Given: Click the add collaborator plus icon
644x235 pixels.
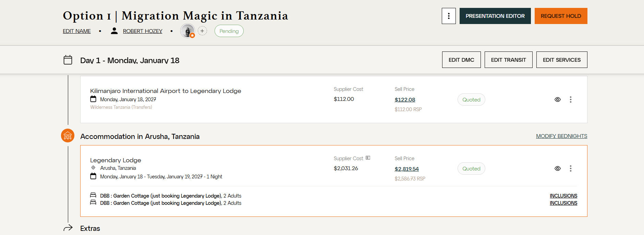Looking at the screenshot, I should 203,31.
